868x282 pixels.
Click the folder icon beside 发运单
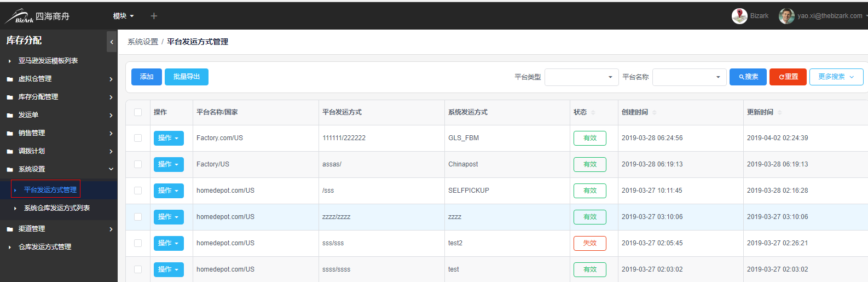[x=10, y=115]
